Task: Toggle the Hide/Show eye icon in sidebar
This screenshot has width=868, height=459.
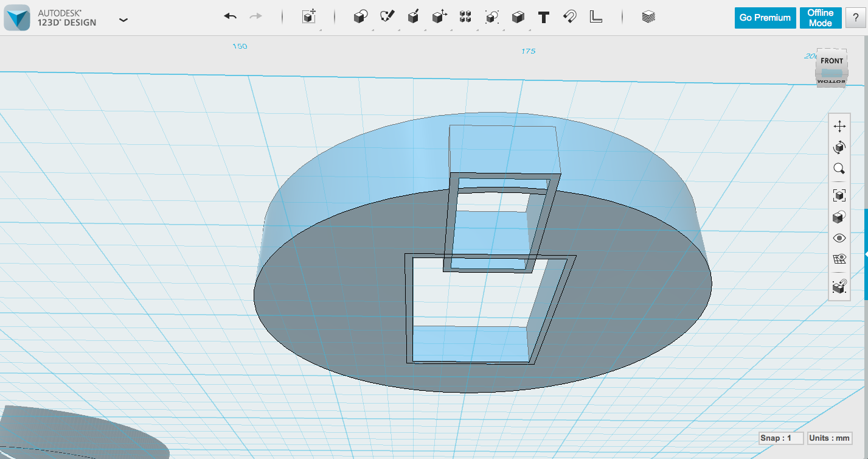Action: click(x=839, y=238)
